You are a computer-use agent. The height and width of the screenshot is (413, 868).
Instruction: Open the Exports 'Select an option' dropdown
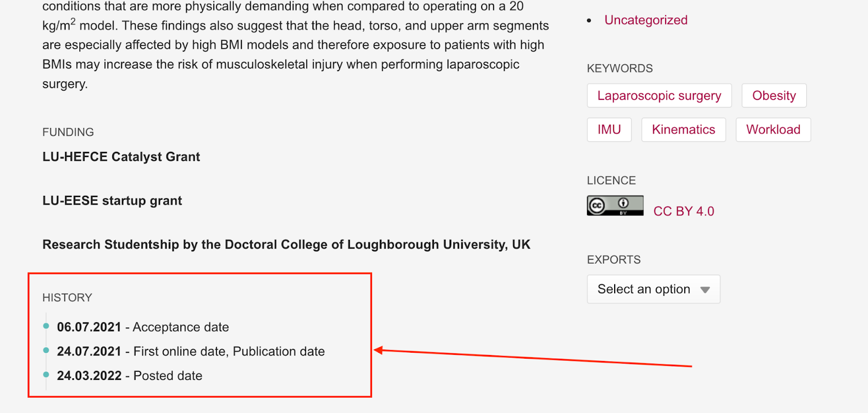pos(644,289)
